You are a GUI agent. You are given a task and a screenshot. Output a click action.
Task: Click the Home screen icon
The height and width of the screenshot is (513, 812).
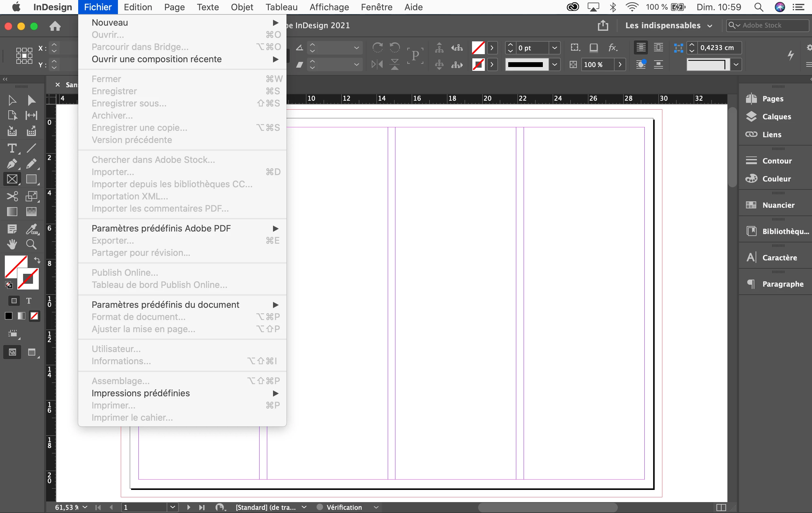(x=55, y=26)
